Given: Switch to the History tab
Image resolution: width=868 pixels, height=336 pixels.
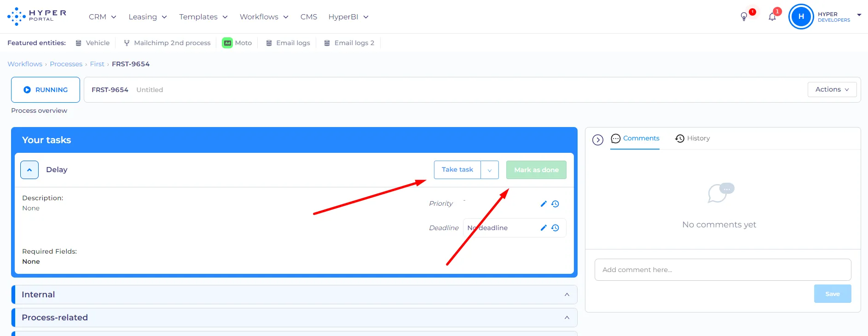Looking at the screenshot, I should 693,139.
